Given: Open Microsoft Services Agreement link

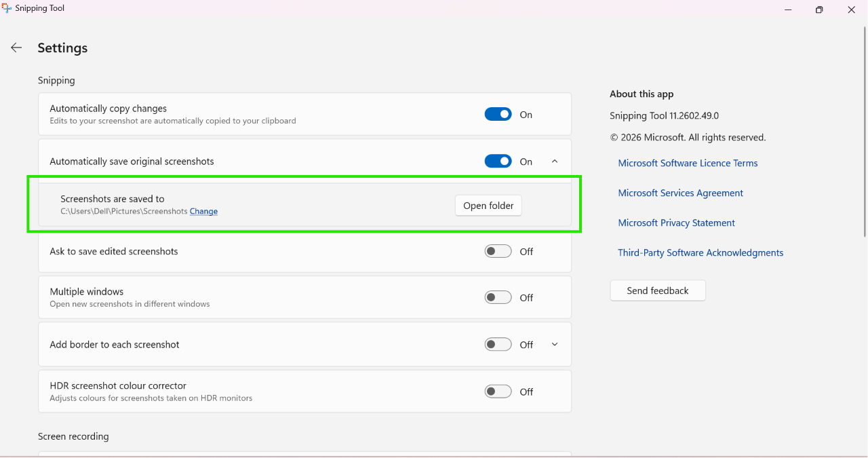Looking at the screenshot, I should pyautogui.click(x=680, y=193).
